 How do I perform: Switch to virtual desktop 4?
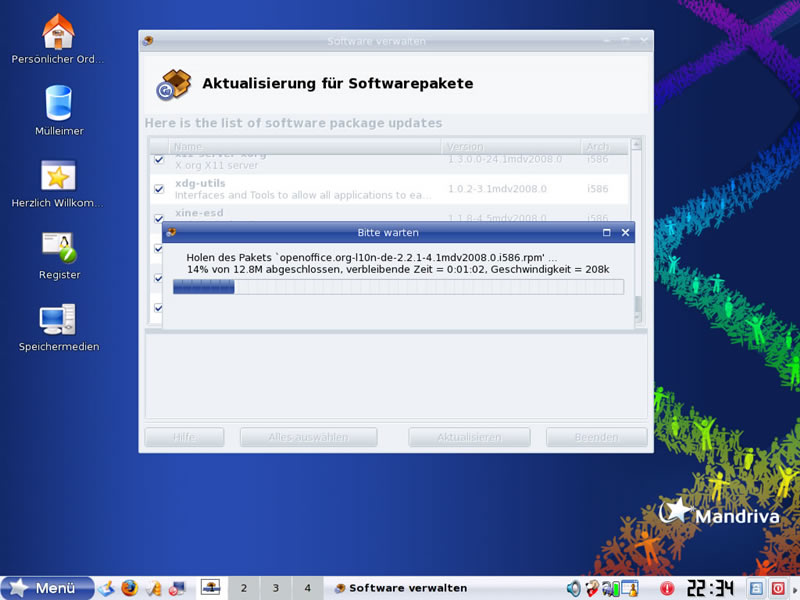point(307,588)
